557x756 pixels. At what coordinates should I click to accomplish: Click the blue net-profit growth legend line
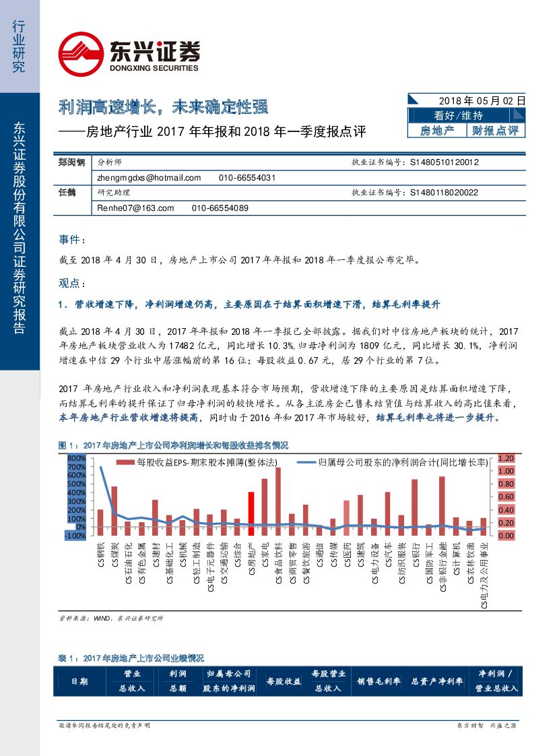306,462
